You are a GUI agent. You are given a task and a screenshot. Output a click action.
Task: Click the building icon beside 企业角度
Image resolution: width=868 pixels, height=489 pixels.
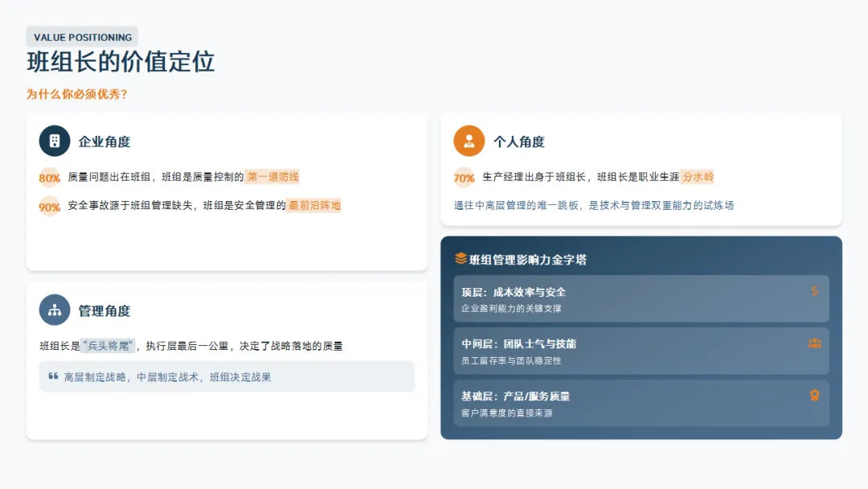(x=55, y=142)
